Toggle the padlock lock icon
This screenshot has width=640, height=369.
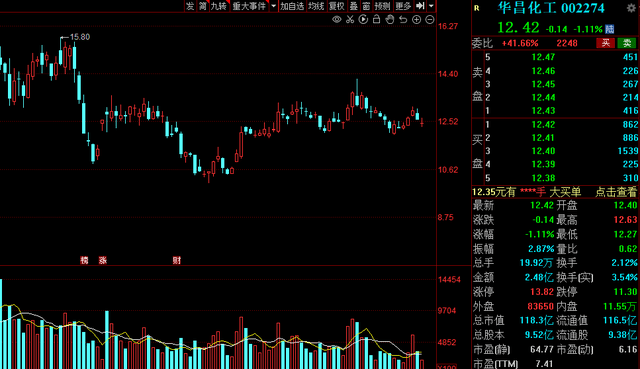pyautogui.click(x=376, y=19)
